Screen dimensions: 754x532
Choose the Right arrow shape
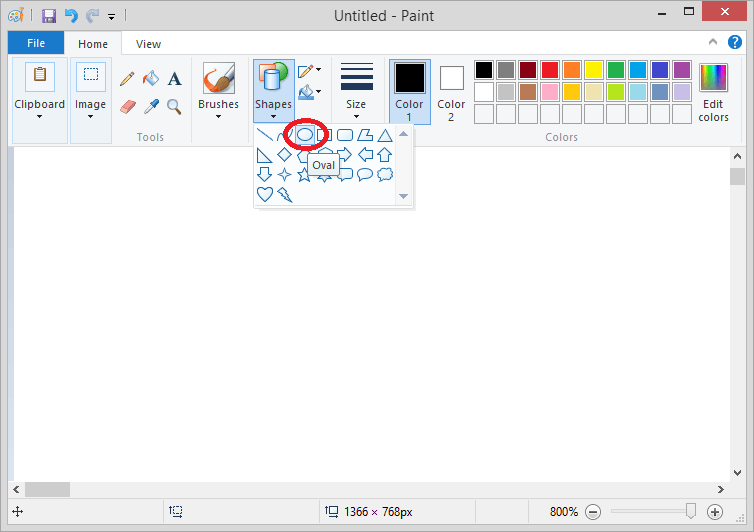[345, 155]
